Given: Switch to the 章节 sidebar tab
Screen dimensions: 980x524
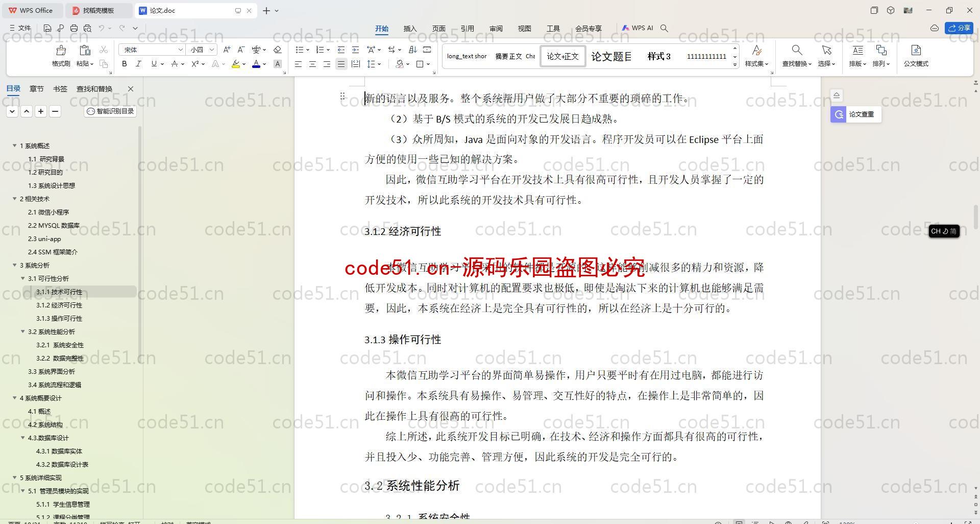Looking at the screenshot, I should point(36,89).
